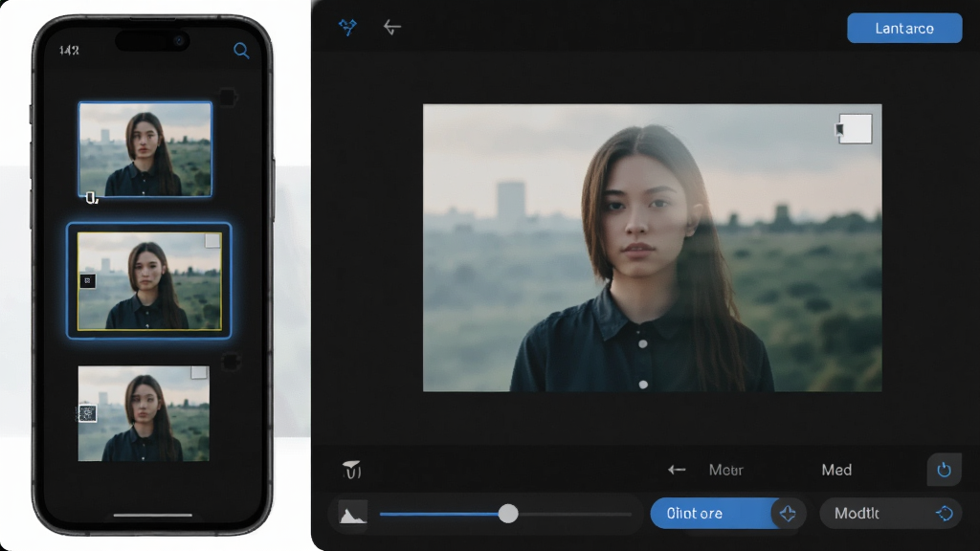Click the blue pill button next to the slider
980x551 pixels.
click(x=728, y=514)
